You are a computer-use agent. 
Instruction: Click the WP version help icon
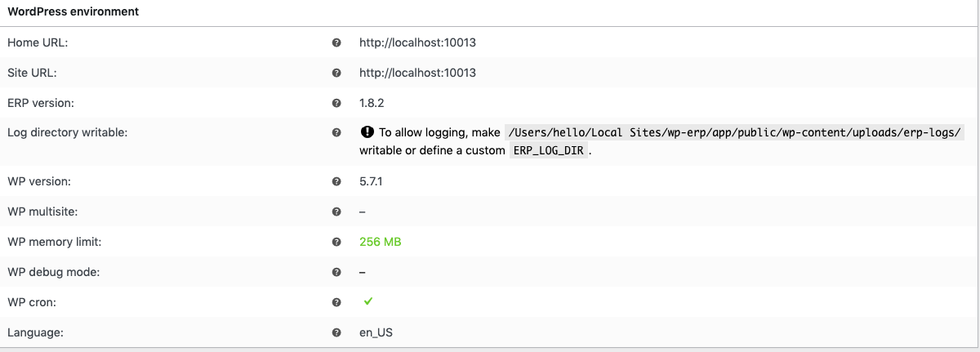[x=336, y=181]
